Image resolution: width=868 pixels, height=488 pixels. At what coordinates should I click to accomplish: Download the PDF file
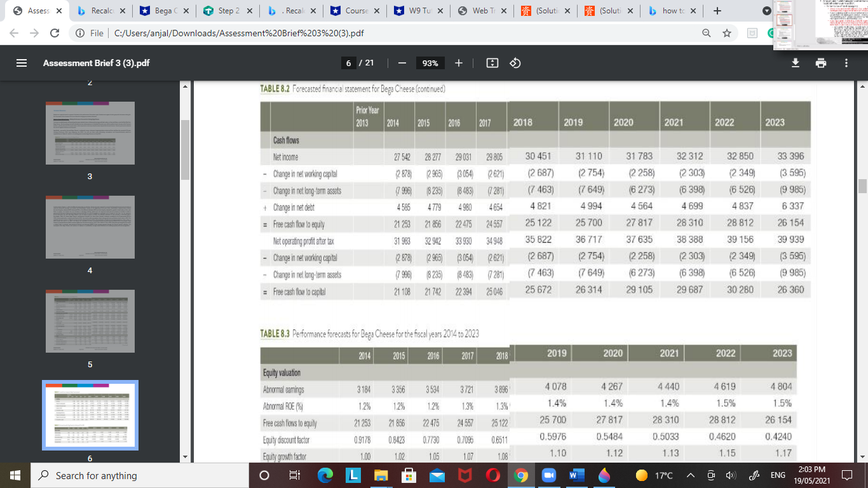pos(795,63)
